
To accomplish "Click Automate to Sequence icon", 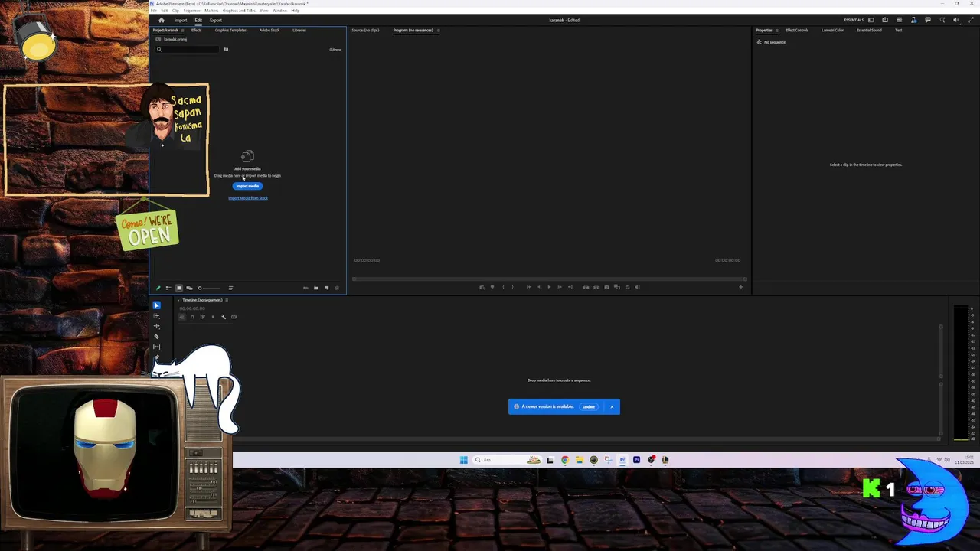I will (x=305, y=288).
